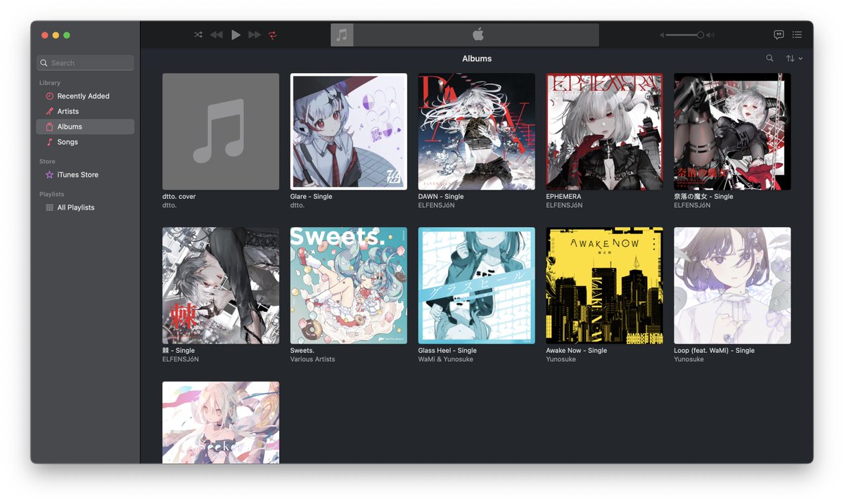Open iTunes Store in sidebar
Viewport: 844px width, 504px height.
(x=85, y=174)
